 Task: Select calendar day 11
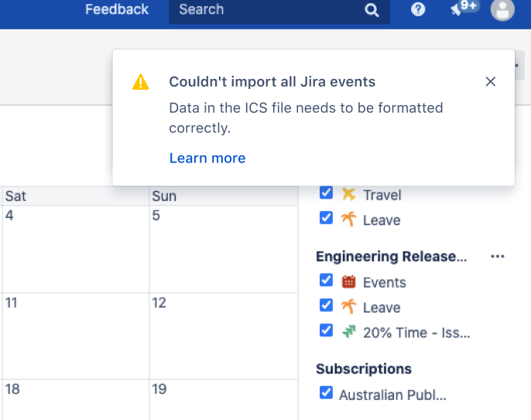[x=76, y=336]
